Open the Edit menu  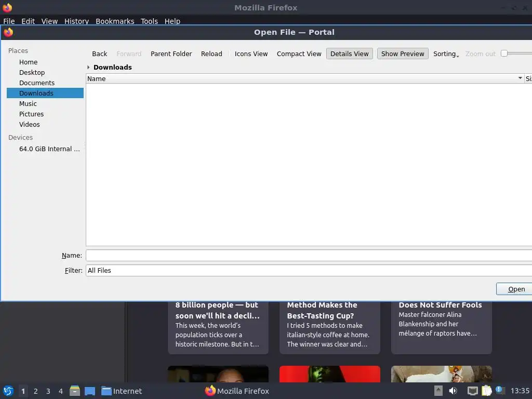[x=28, y=21]
